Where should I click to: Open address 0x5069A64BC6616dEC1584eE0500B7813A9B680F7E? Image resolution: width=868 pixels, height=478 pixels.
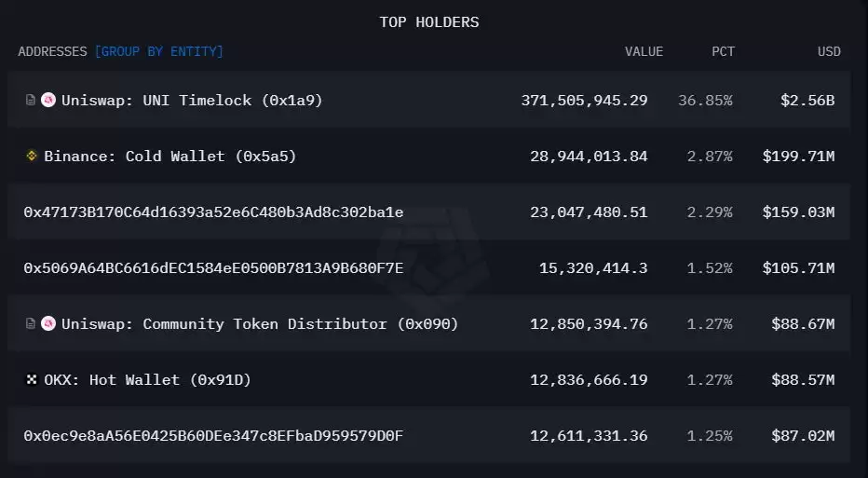213,268
